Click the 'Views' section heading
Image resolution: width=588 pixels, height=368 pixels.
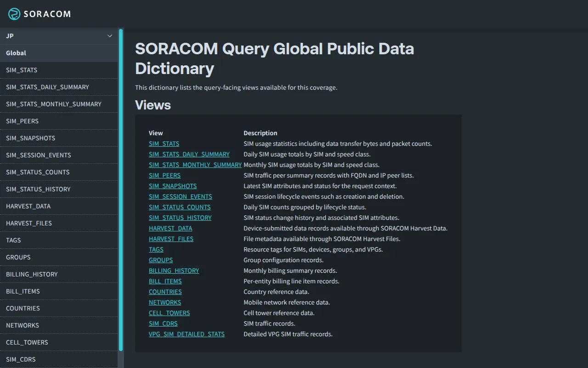(153, 105)
